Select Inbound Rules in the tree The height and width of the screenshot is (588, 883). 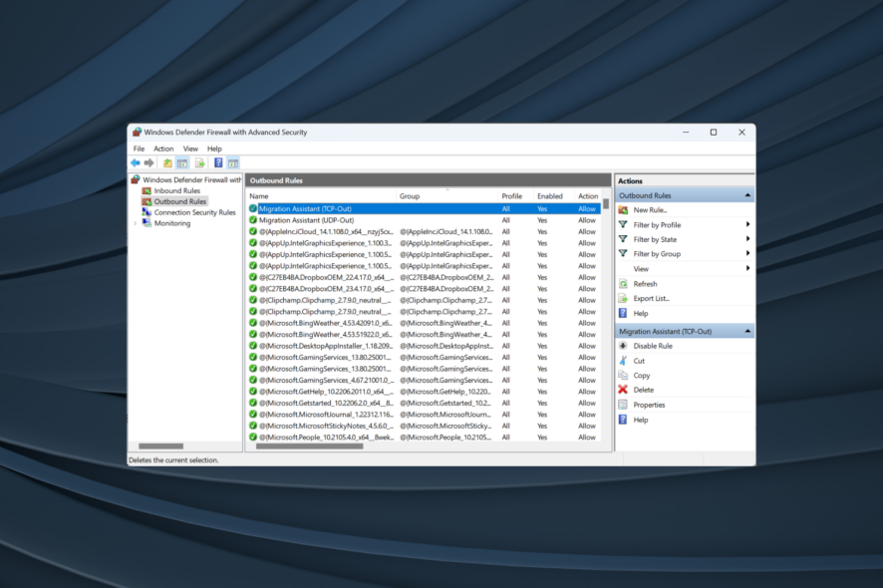(176, 191)
